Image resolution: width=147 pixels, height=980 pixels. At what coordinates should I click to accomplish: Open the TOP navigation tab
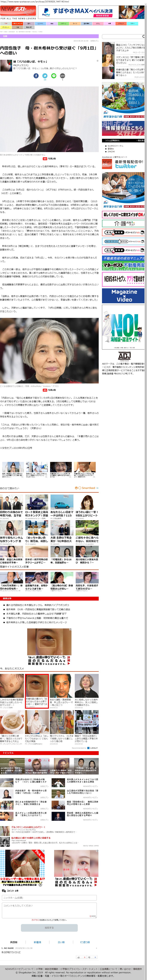click(6, 23)
